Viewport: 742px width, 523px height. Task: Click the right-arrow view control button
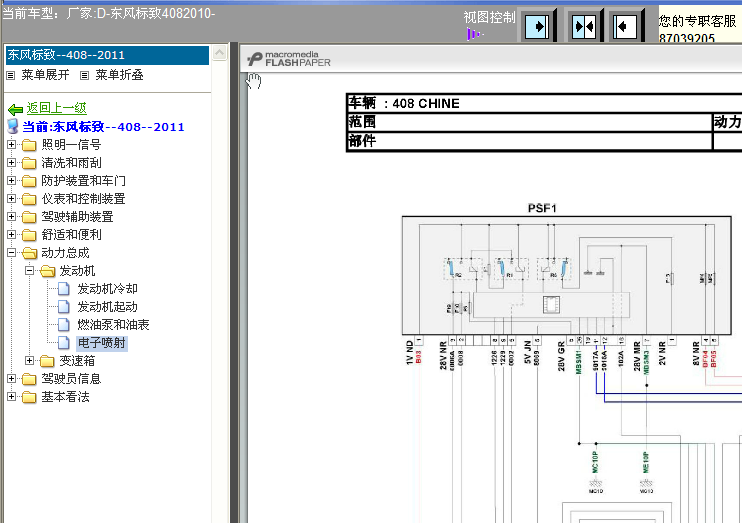[x=538, y=26]
